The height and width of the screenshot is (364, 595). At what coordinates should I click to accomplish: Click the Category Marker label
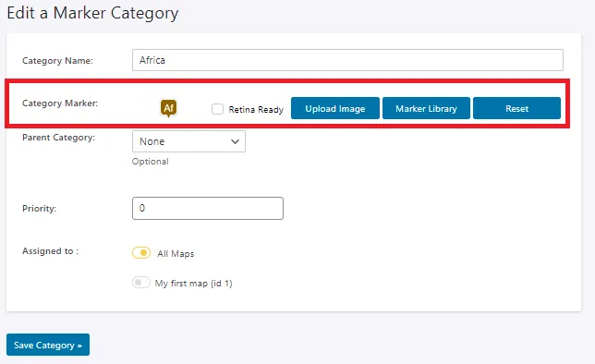(x=60, y=103)
